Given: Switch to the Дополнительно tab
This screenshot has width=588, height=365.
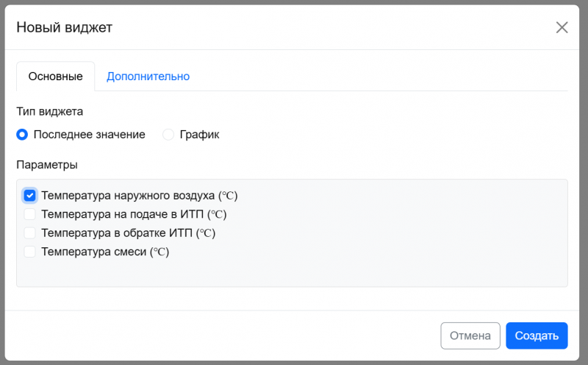Looking at the screenshot, I should [148, 77].
